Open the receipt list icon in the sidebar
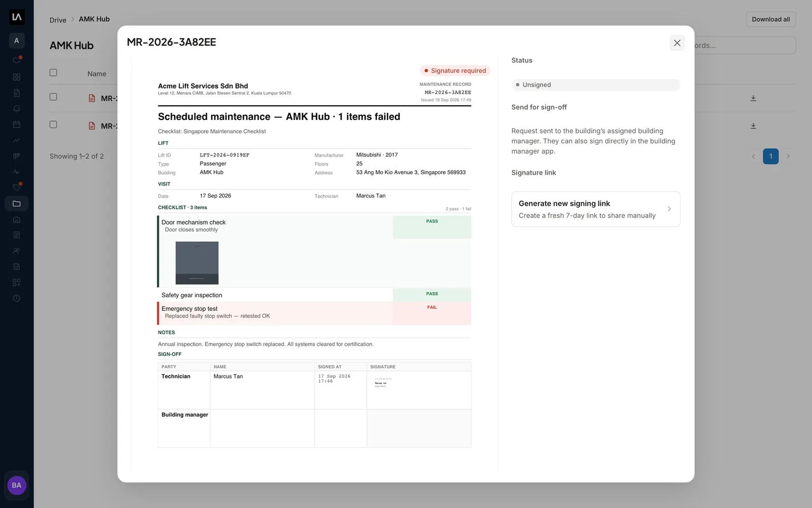This screenshot has height=508, width=812. (x=17, y=235)
